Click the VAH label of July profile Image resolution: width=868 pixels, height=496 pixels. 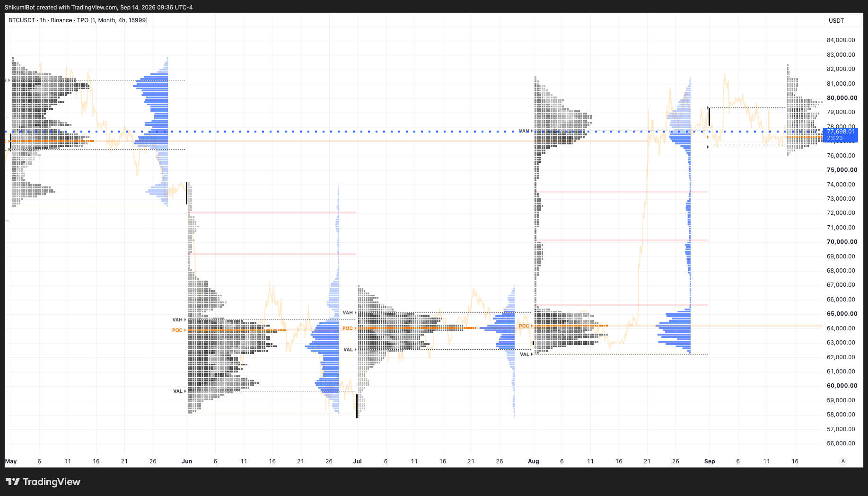coord(348,313)
